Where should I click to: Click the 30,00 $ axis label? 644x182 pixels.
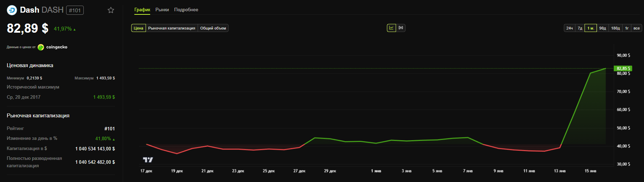[x=624, y=164]
